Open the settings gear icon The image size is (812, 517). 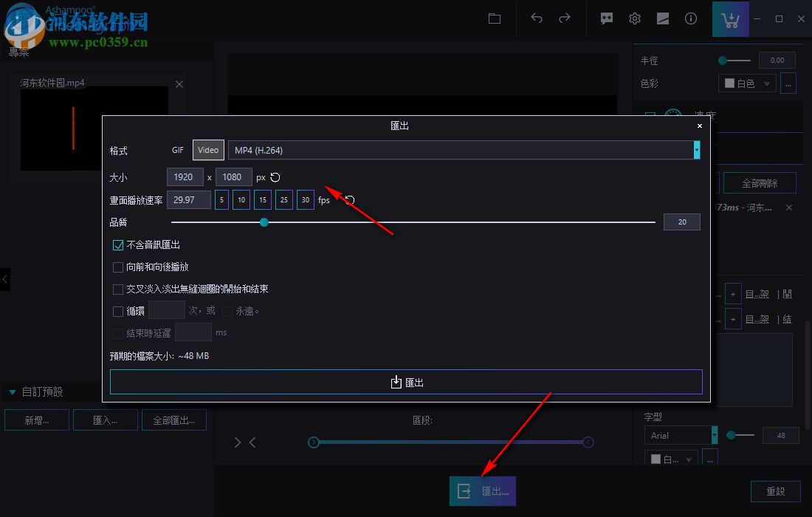(634, 18)
